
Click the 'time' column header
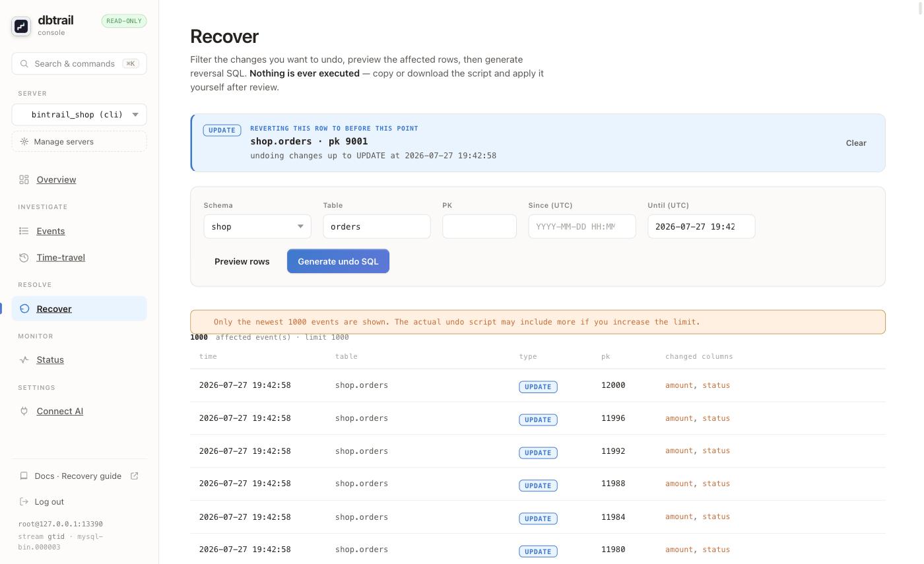208,356
